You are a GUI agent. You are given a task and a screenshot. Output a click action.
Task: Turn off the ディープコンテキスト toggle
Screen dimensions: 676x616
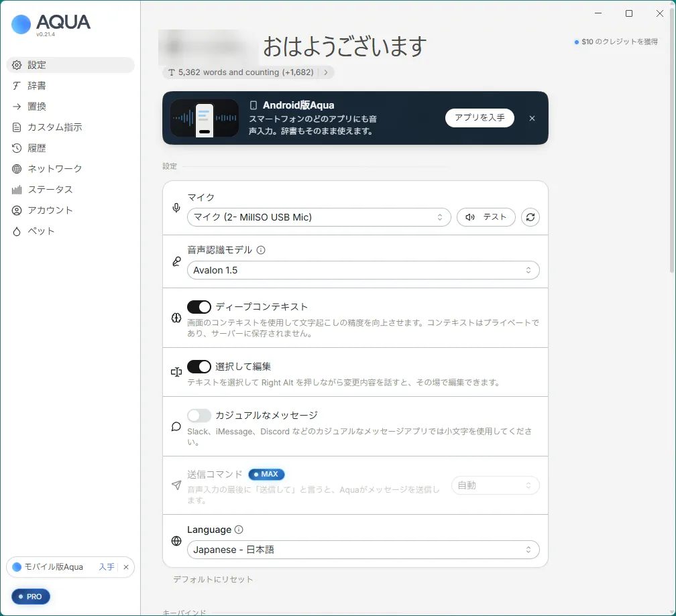199,307
